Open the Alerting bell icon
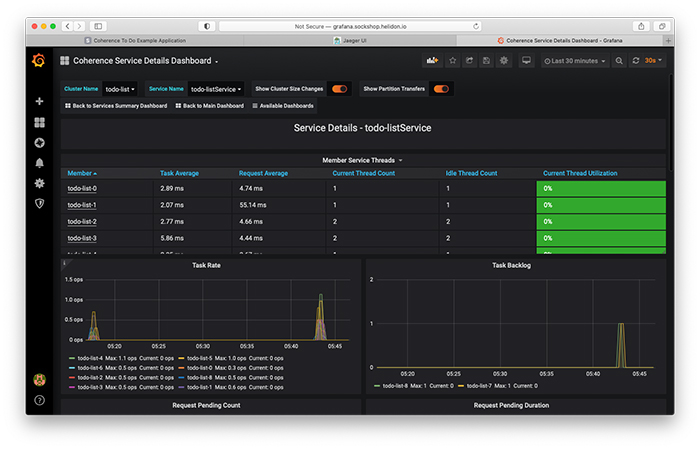The width and height of the screenshot is (700, 449). (x=39, y=163)
